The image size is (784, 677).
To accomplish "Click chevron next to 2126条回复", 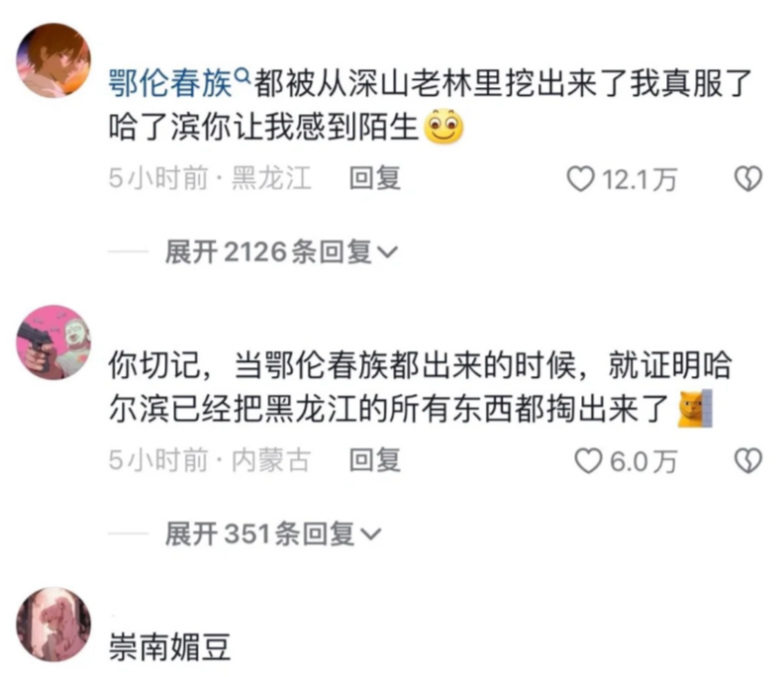I will click(387, 252).
